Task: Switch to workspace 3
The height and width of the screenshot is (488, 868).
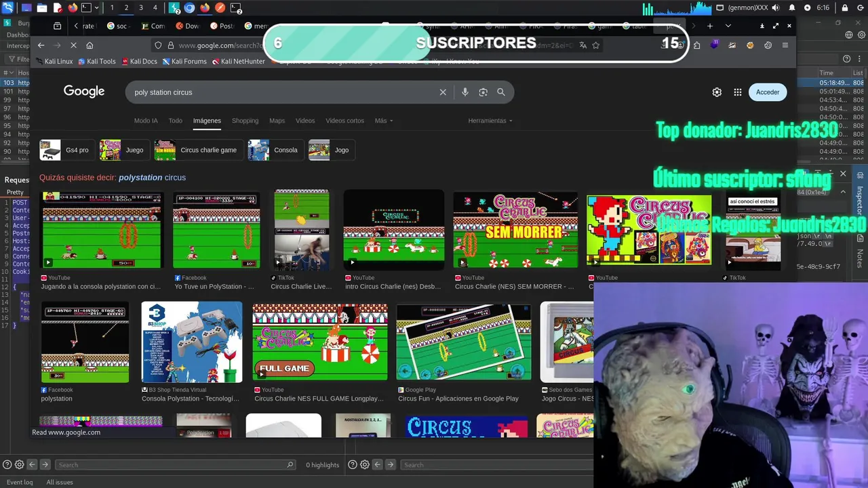Action: 141,8
